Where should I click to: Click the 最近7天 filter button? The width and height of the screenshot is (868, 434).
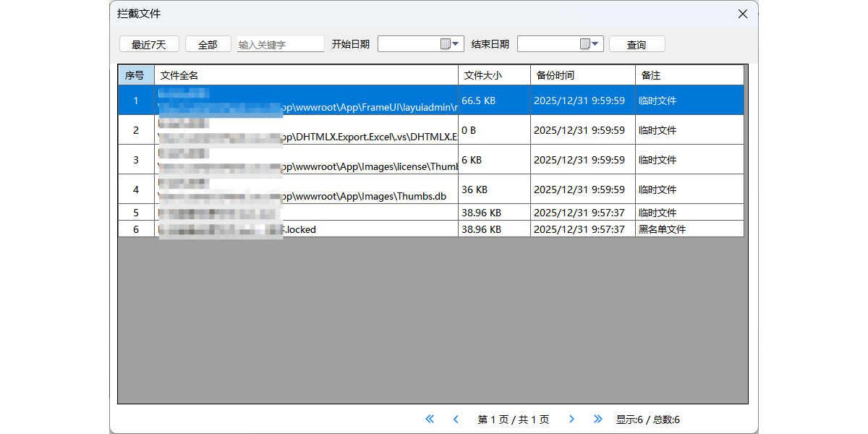(x=149, y=44)
